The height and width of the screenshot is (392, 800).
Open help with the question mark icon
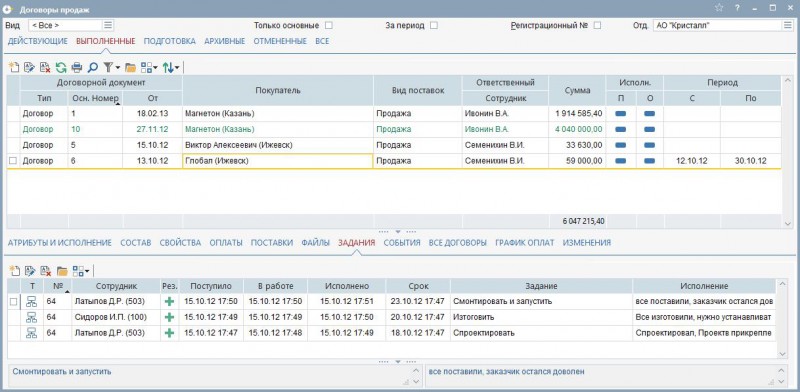click(737, 8)
